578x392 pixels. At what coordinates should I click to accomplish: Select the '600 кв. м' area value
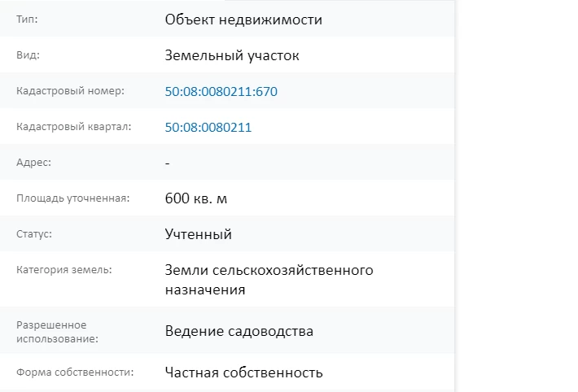(x=198, y=198)
